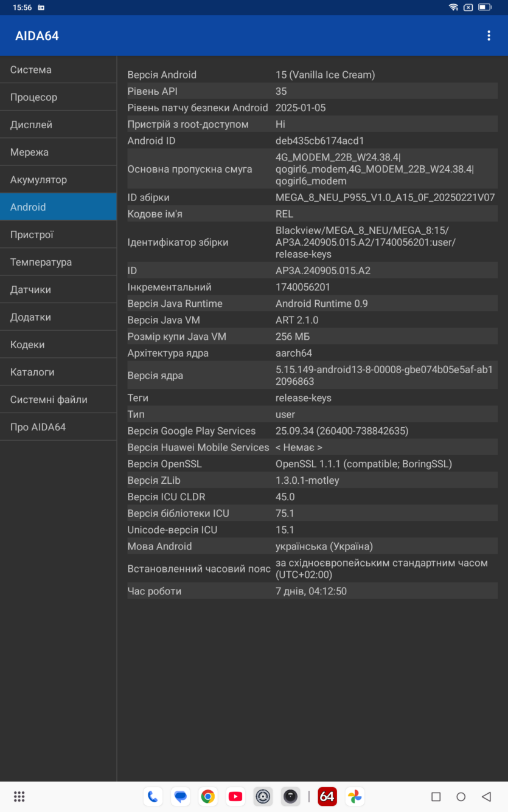
Task: Tap the Основна пропускна смуга label
Action: (190, 169)
